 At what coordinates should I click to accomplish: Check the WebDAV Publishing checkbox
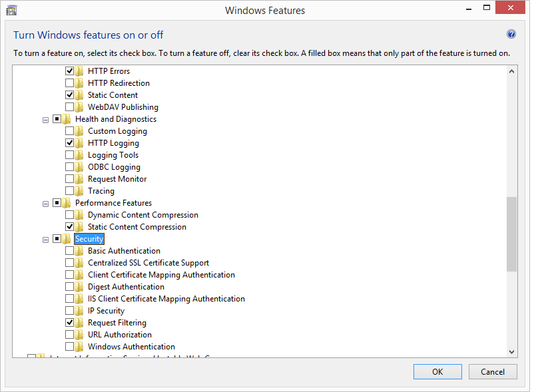pos(70,107)
